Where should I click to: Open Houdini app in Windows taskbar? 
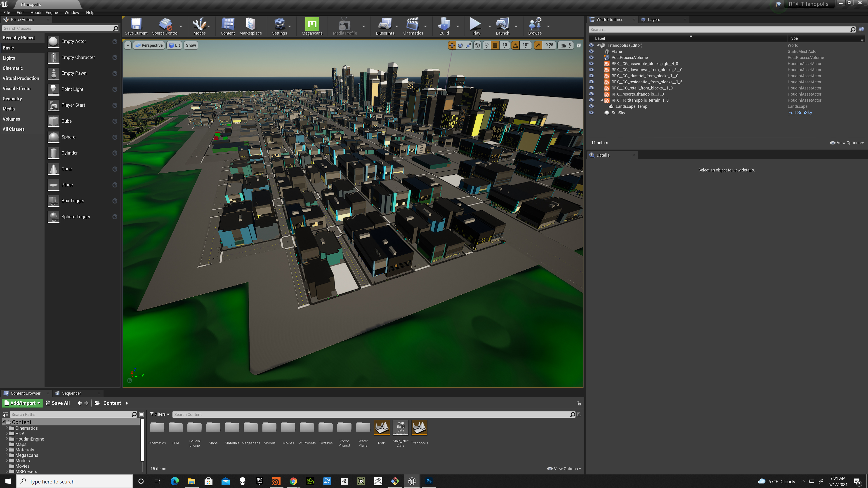(x=276, y=481)
